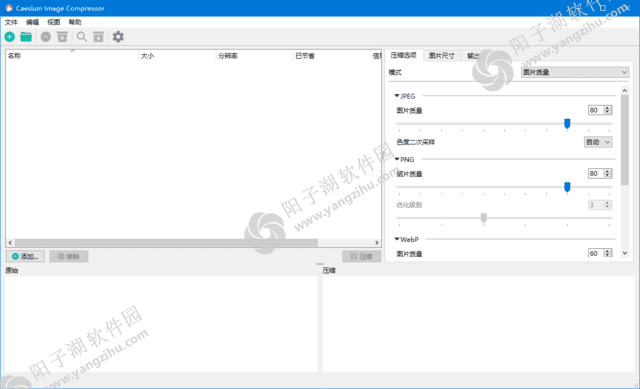Switch to the 图片尺寸 tab
The height and width of the screenshot is (389, 640).
442,56
